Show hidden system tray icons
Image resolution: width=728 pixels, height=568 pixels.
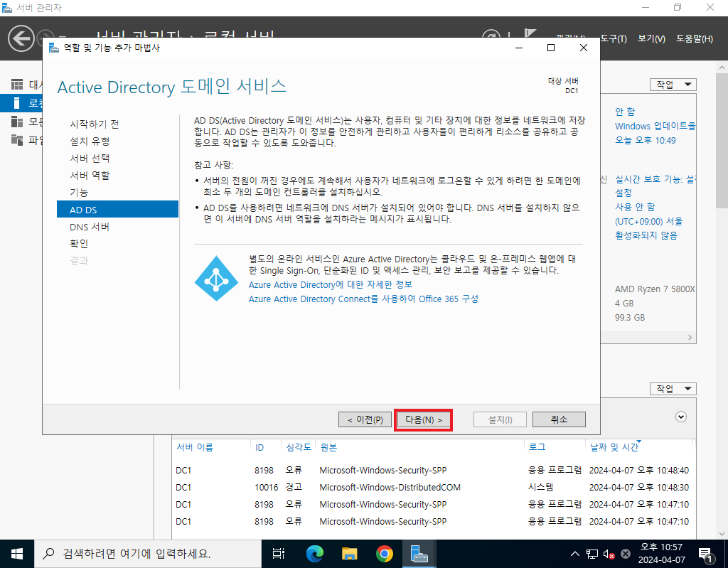click(x=574, y=554)
